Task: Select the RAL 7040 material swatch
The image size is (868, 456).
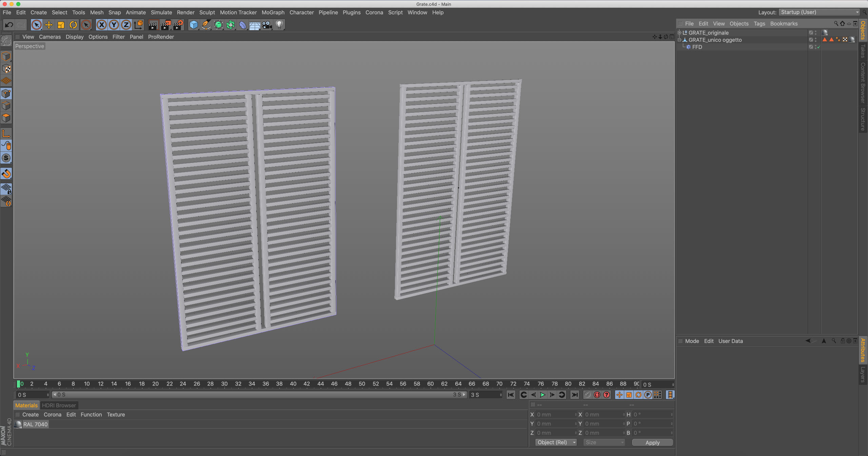Action: (x=19, y=424)
